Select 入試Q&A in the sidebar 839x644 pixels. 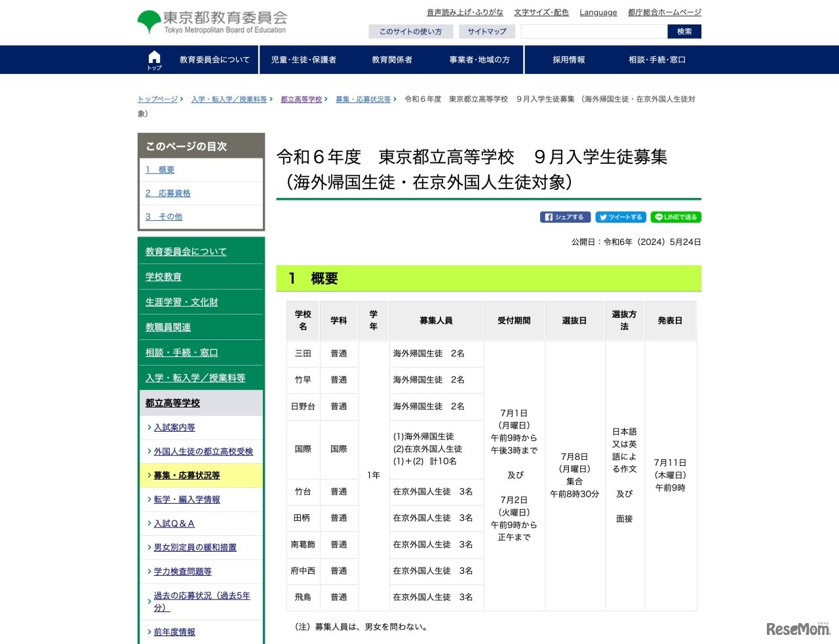coord(174,523)
